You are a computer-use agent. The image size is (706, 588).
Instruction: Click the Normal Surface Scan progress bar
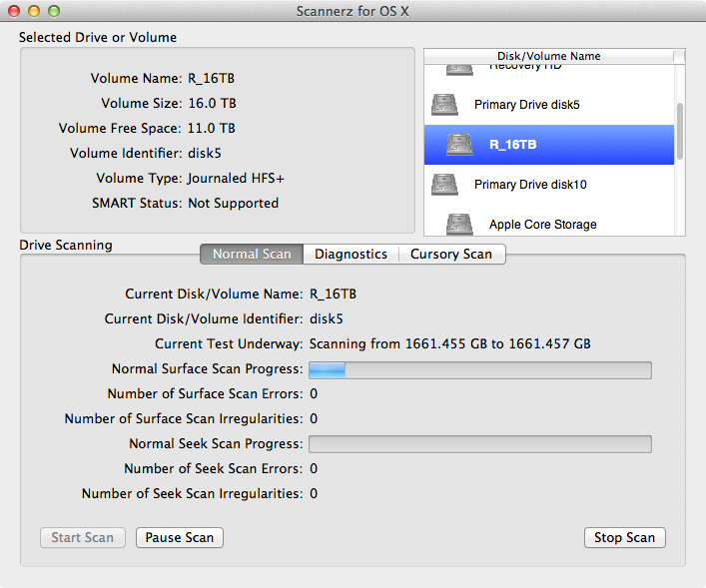click(480, 370)
